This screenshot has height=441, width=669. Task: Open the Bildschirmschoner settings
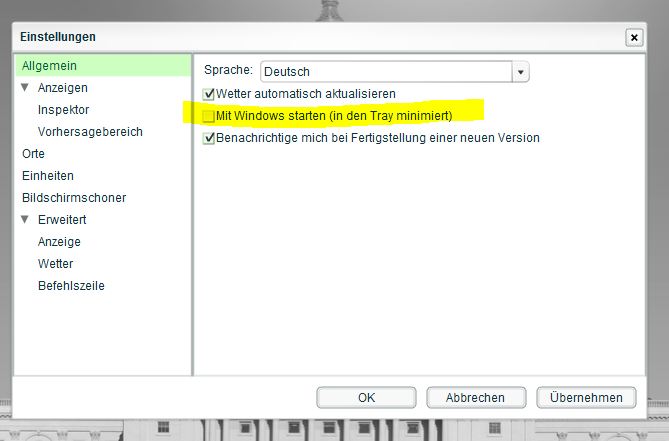(x=74, y=198)
